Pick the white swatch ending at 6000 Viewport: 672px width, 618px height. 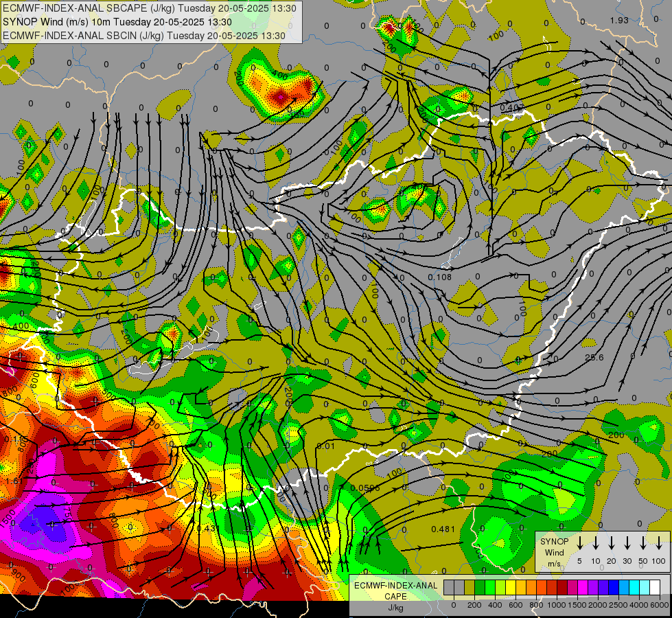pos(656,588)
